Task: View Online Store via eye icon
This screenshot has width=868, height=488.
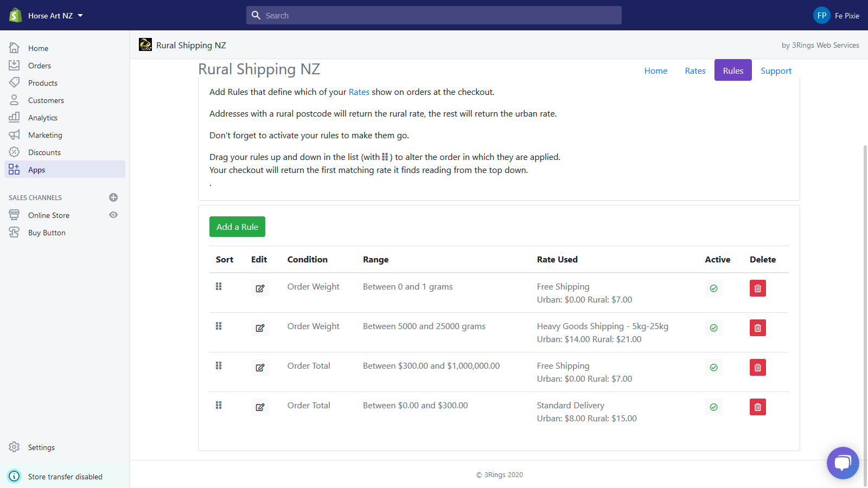Action: click(113, 215)
